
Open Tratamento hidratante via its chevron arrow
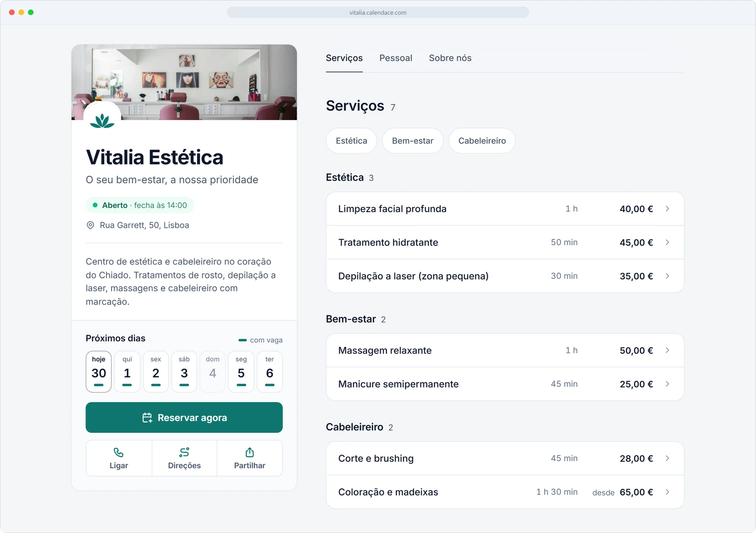pos(667,242)
